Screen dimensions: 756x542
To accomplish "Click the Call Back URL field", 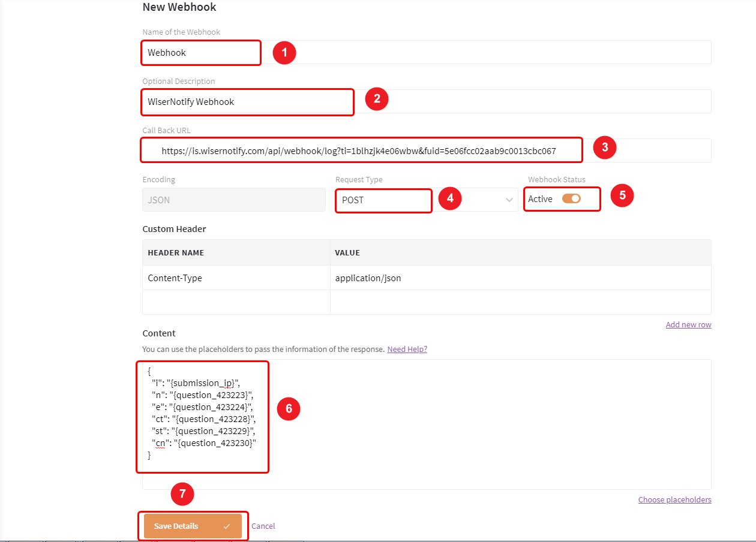I will [x=427, y=150].
